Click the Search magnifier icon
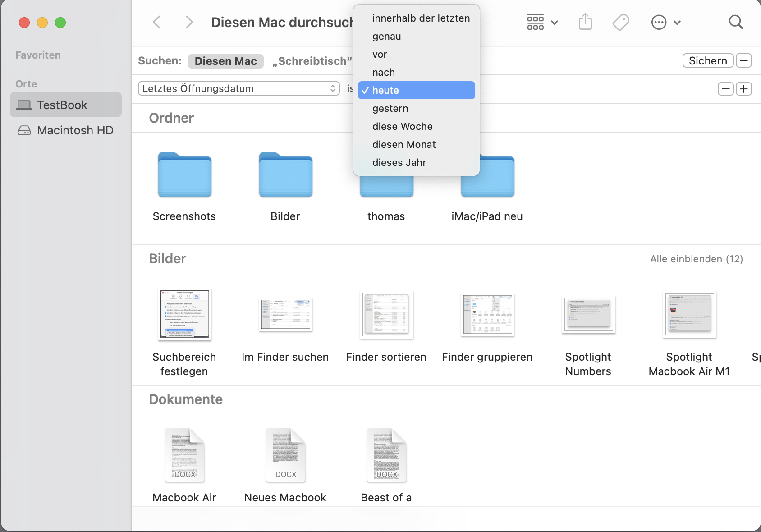The image size is (761, 532). [736, 22]
